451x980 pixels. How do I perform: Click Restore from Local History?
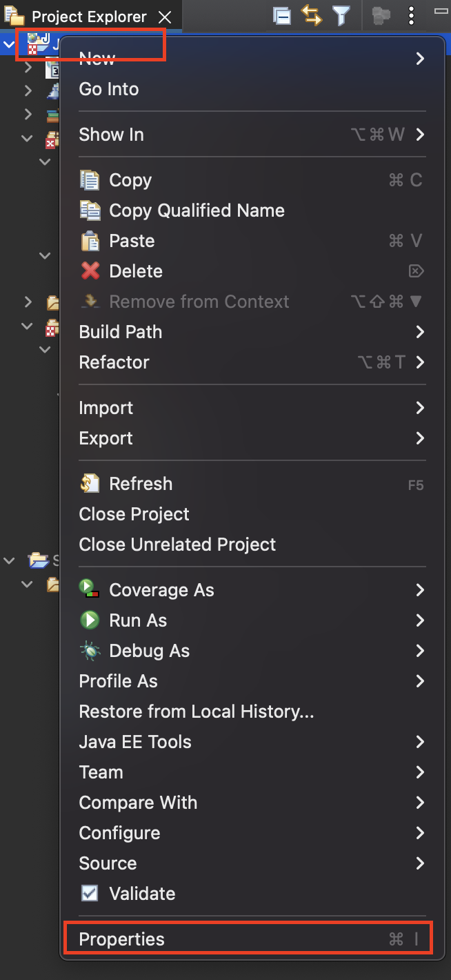point(197,712)
